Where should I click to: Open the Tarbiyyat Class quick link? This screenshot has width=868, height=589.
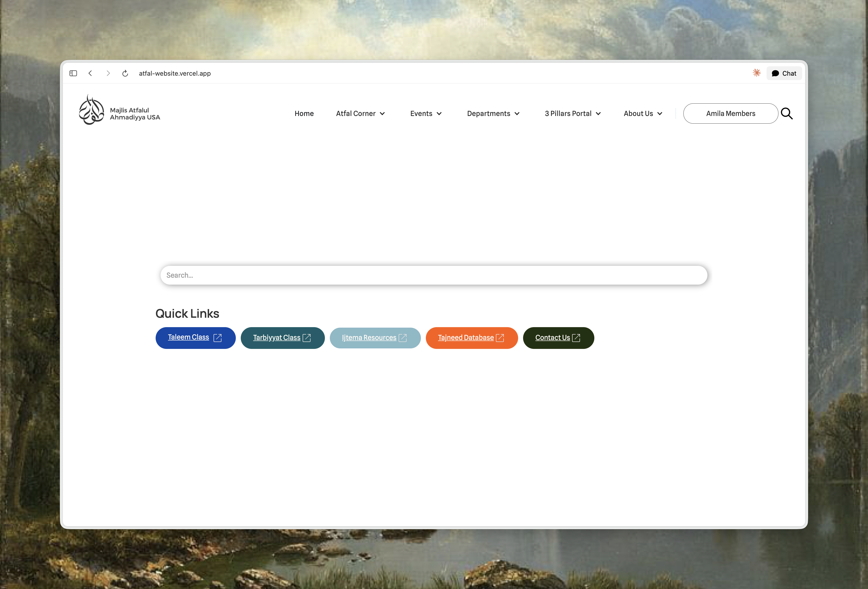pos(282,338)
